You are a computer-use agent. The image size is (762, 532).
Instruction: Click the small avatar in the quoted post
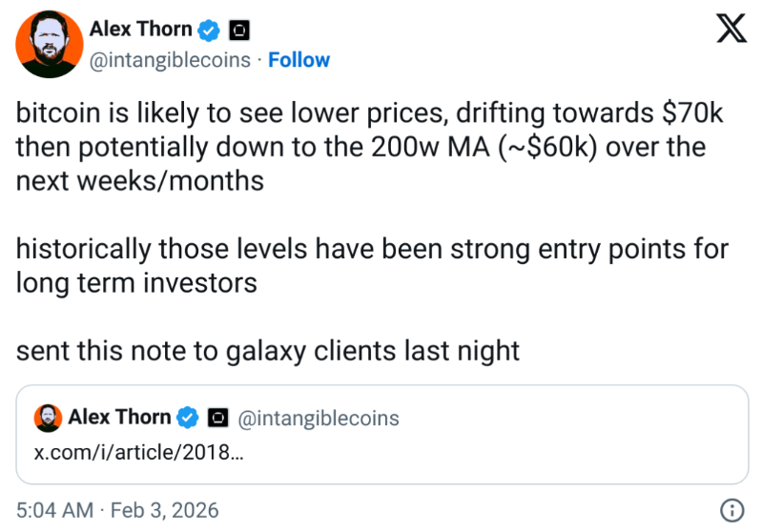click(x=48, y=418)
